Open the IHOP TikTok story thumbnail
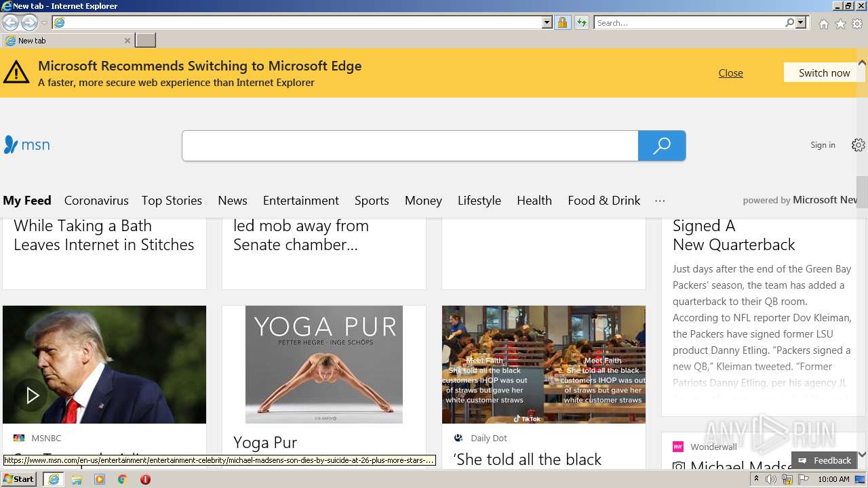868x488 pixels. 544,365
